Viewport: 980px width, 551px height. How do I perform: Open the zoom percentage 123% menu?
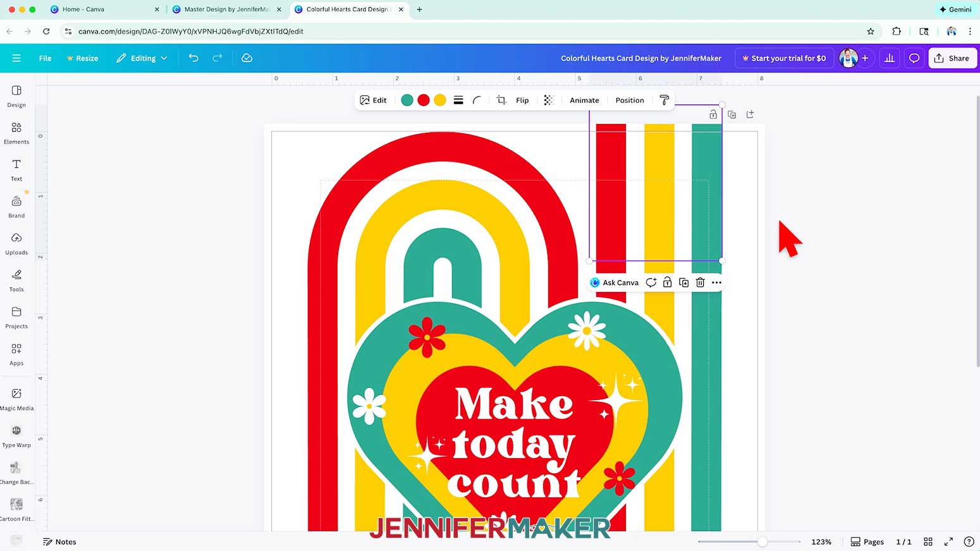[821, 542]
